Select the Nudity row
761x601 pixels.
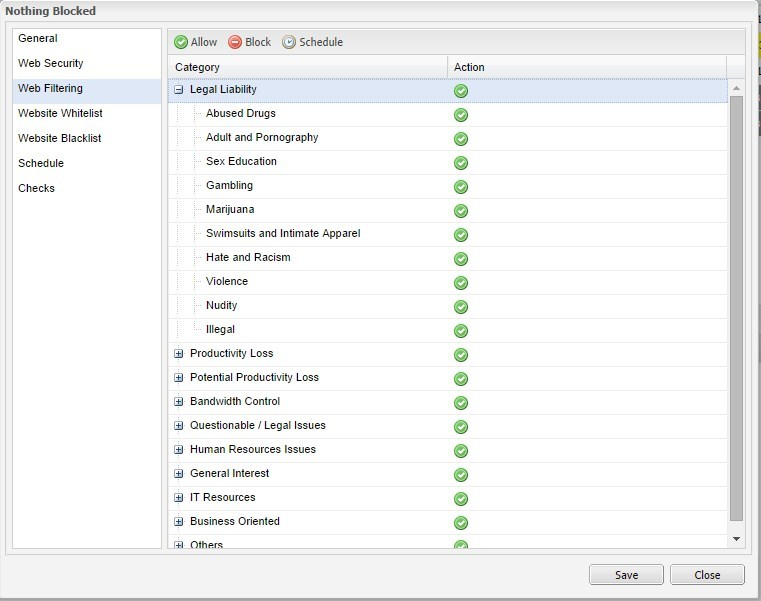448,307
